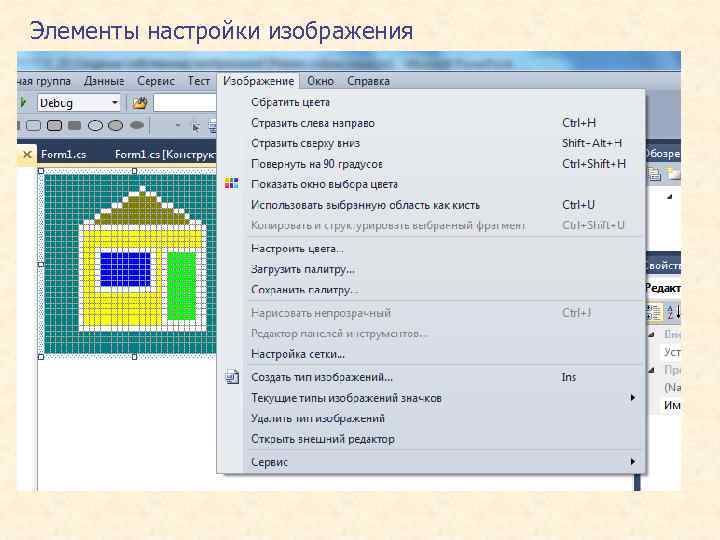Click the Изображение menu header
Screen dimensions: 720x540
pos(259,81)
